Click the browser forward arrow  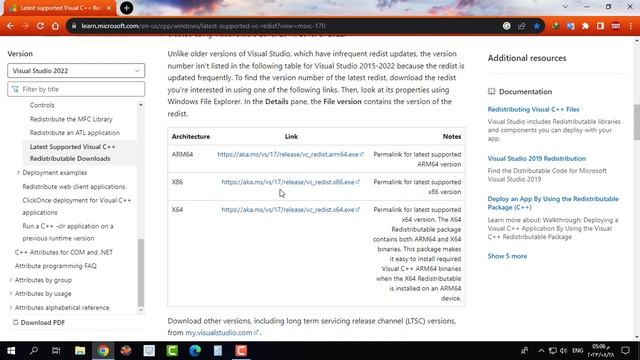point(25,26)
